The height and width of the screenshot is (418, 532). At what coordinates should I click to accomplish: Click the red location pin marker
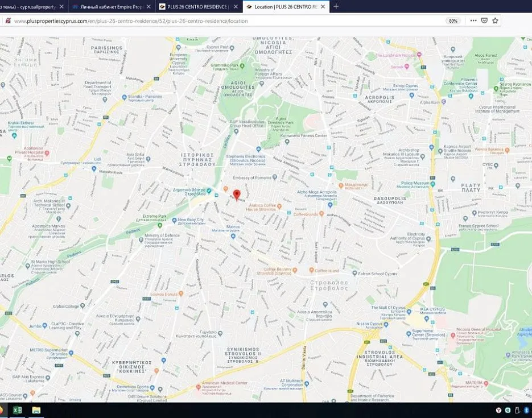coord(237,195)
